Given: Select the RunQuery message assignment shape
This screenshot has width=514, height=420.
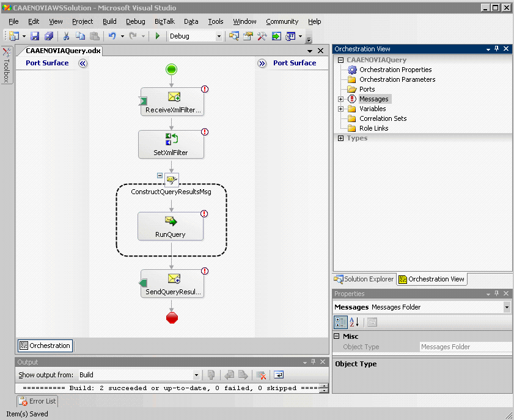Looking at the screenshot, I should click(171, 226).
